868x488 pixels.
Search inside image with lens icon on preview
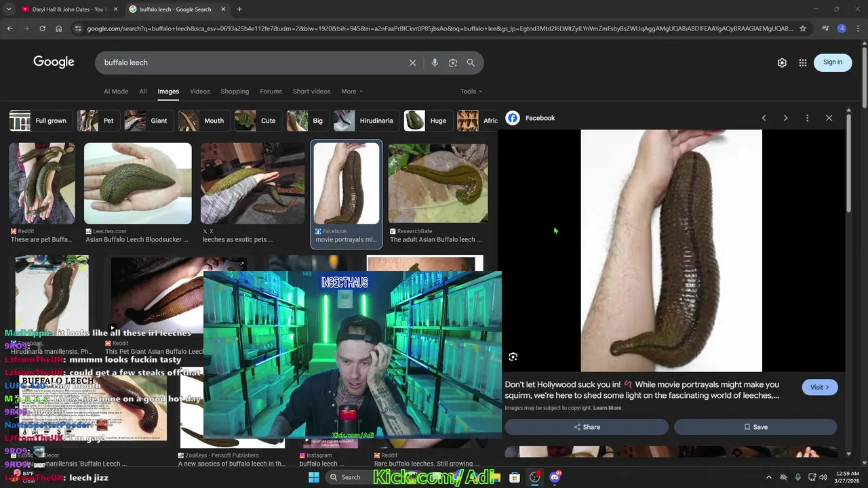pos(513,357)
